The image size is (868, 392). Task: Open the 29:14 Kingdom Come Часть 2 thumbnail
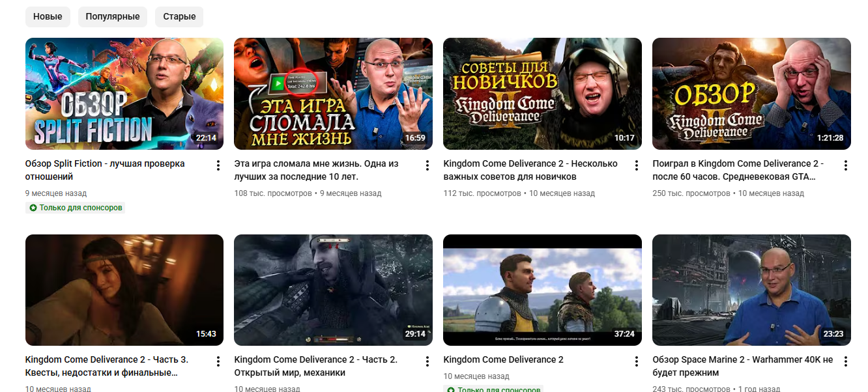coord(333,290)
